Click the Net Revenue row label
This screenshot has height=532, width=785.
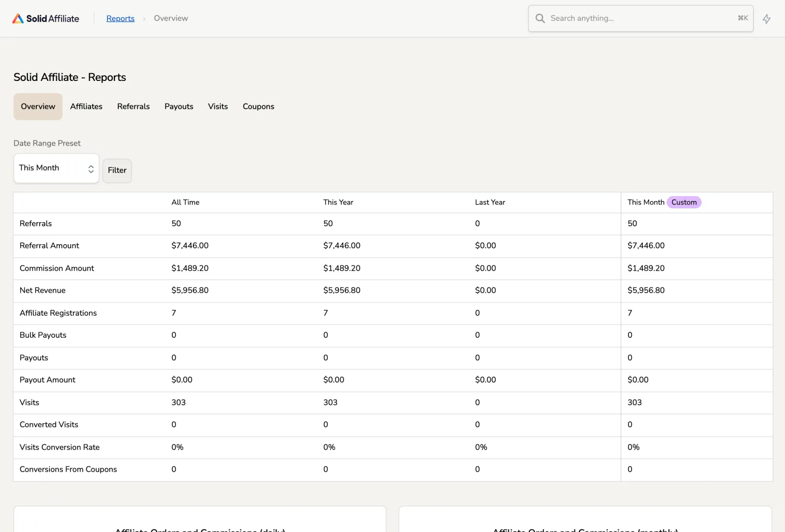[42, 290]
